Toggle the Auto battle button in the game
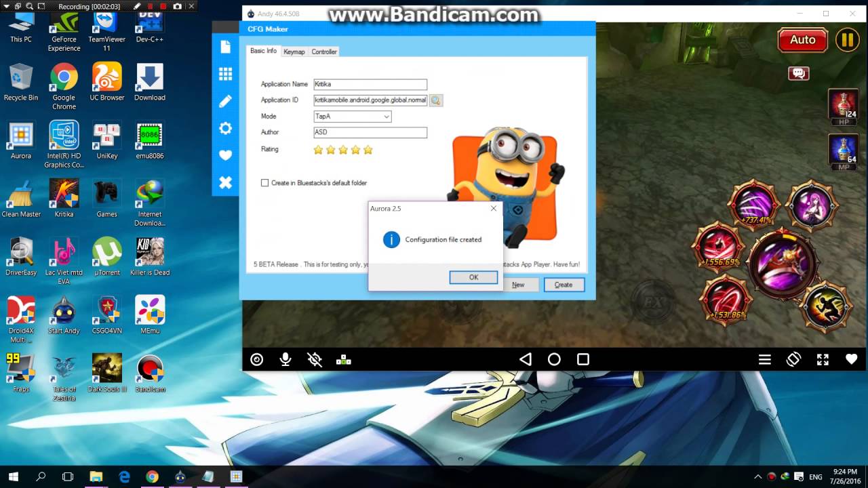This screenshot has width=868, height=488. (803, 40)
